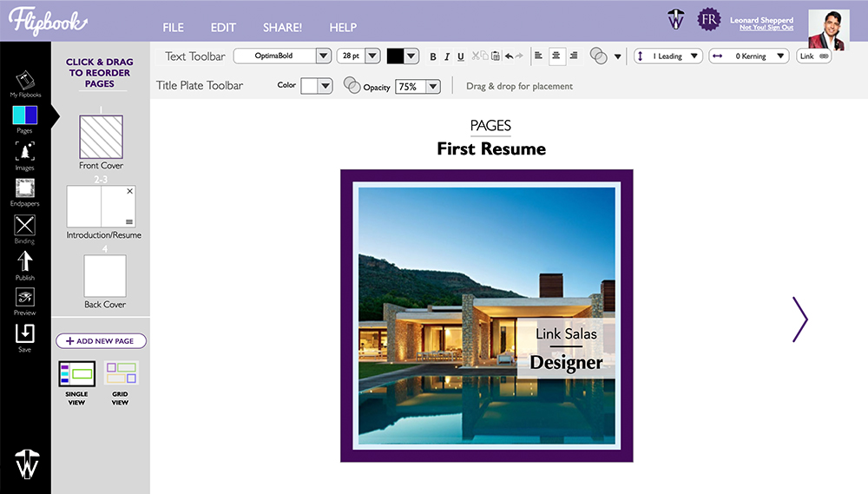This screenshot has width=868, height=494.
Task: Open the EDIT menu
Action: 223,27
